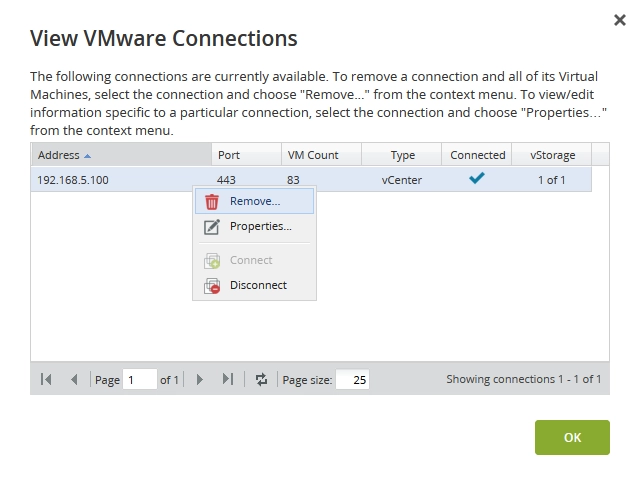Image resolution: width=640 pixels, height=480 pixels.
Task: Click the disabled Connect menu entry
Action: point(254,260)
